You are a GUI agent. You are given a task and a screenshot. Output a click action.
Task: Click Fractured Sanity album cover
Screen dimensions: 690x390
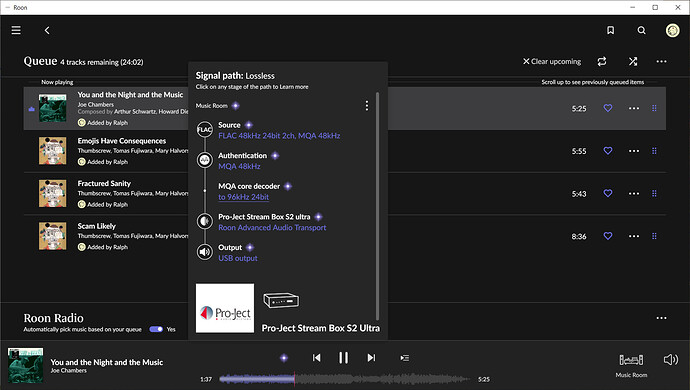(x=52, y=193)
